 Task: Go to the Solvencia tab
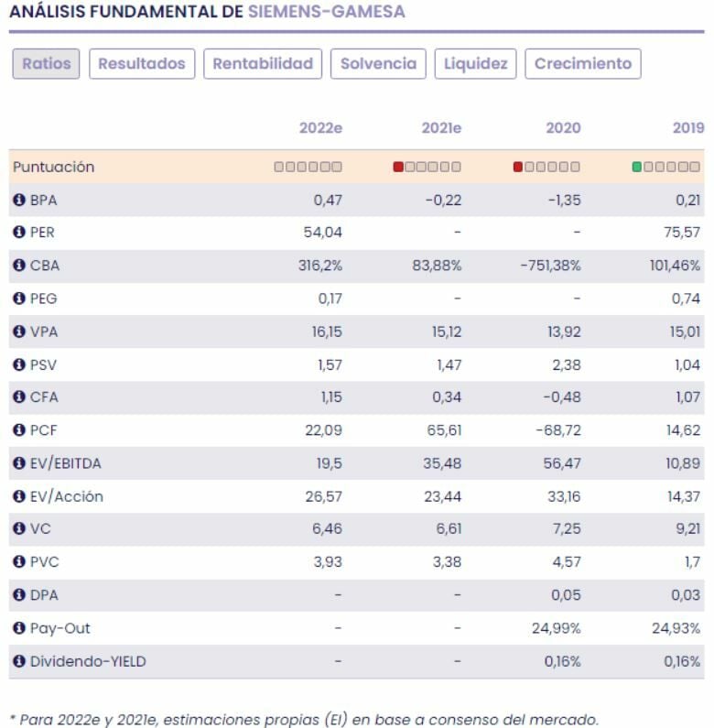[378, 64]
